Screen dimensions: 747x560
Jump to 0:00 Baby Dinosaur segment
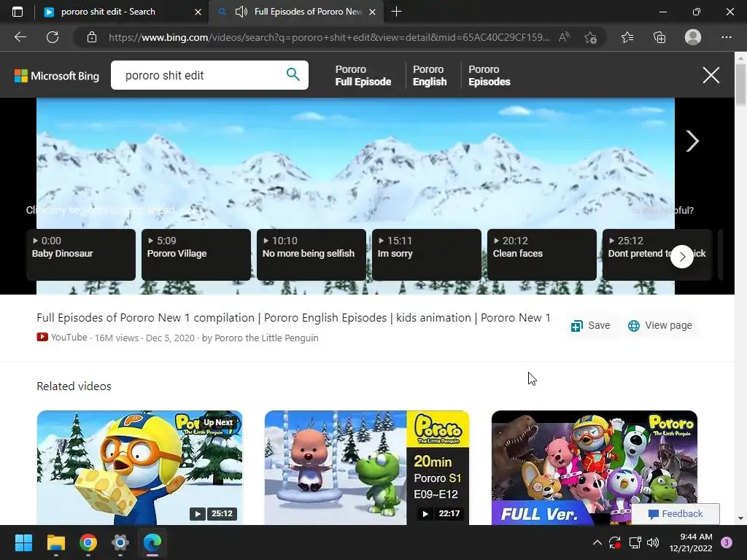[x=81, y=254]
